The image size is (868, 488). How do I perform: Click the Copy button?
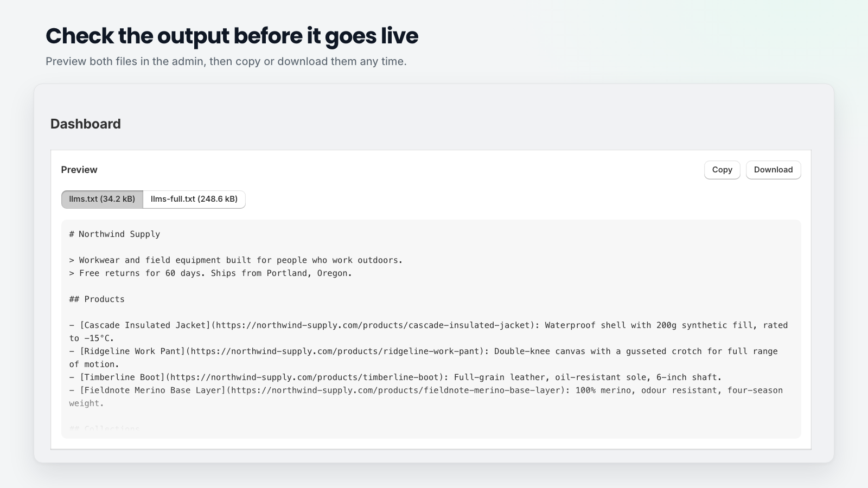(722, 170)
